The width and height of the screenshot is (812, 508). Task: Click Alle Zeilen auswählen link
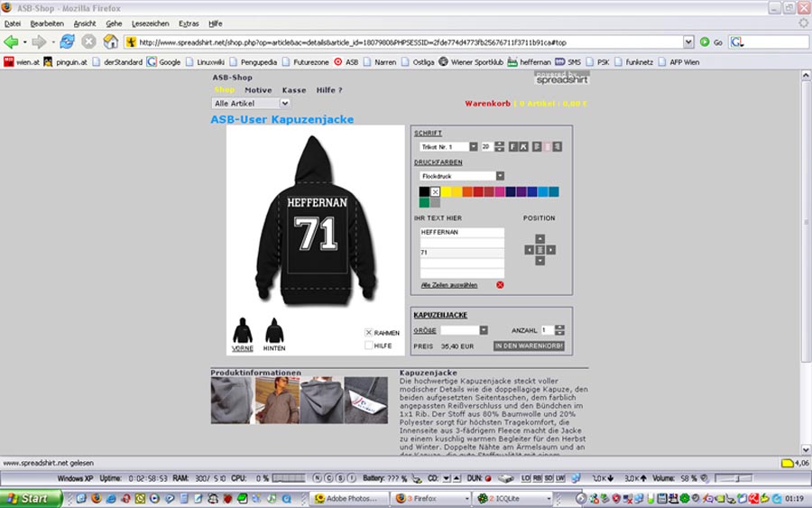click(x=449, y=285)
